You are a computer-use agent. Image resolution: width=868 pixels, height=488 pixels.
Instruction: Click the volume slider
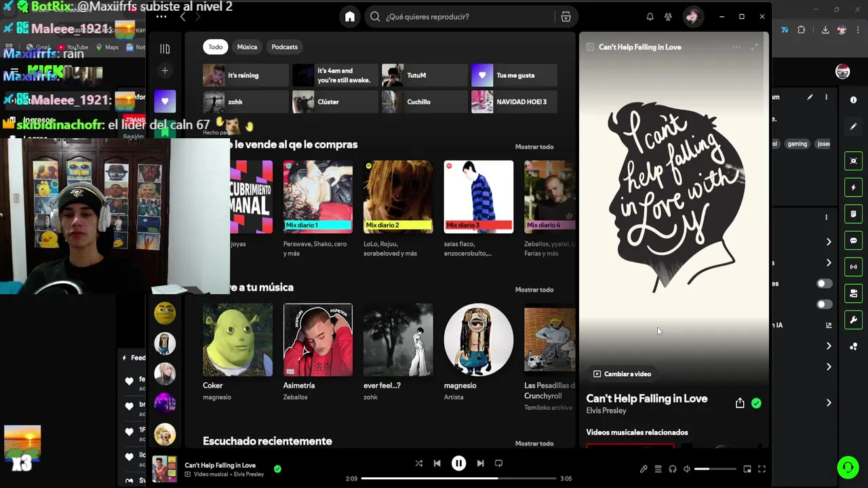(x=715, y=469)
